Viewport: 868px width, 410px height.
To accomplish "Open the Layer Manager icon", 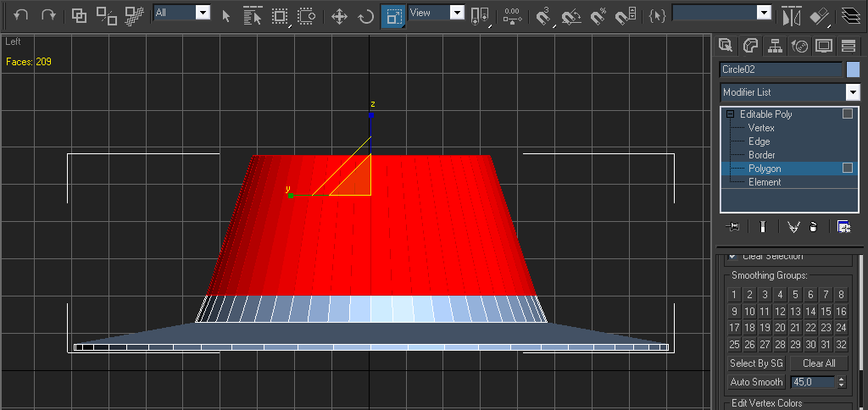I will [850, 16].
